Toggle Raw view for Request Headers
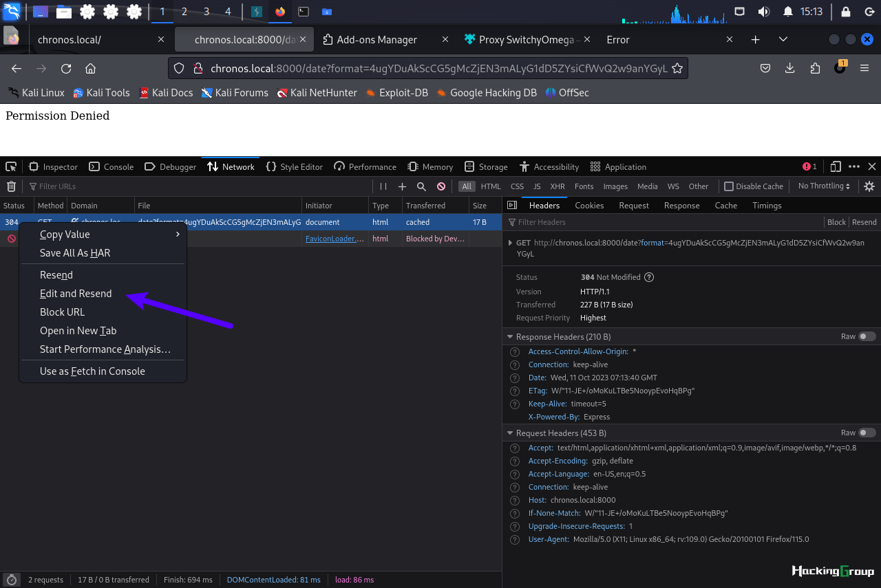This screenshot has width=881, height=588. (x=867, y=433)
